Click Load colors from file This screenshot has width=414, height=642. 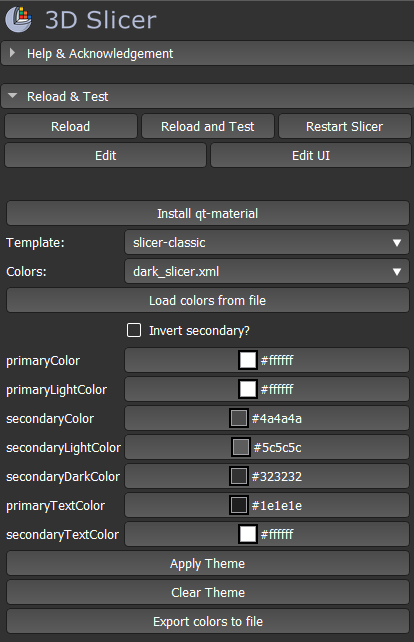pyautogui.click(x=208, y=301)
